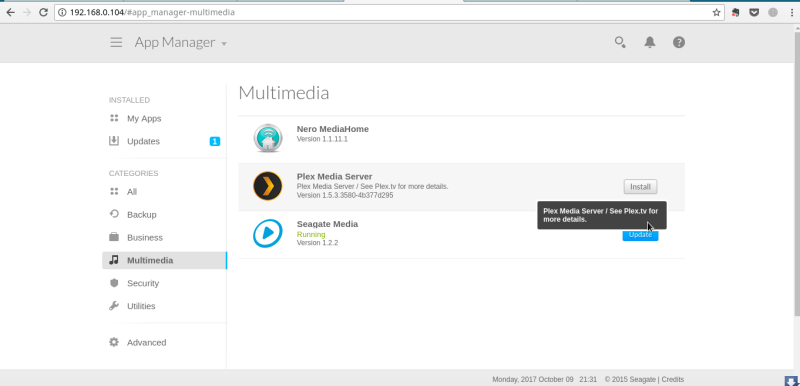Viewport: 800px width, 386px height.
Task: Update the Seagate Media app
Action: coord(640,235)
